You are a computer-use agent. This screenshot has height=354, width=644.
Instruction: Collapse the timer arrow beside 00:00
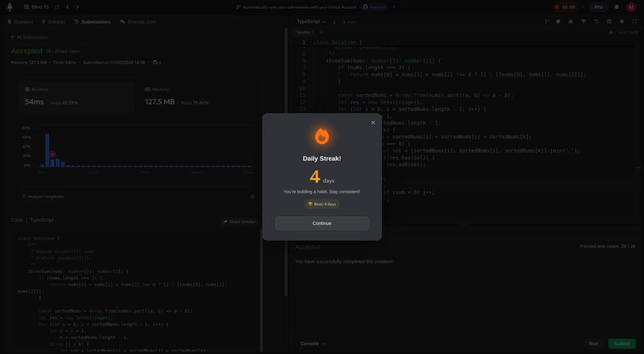coord(582,7)
